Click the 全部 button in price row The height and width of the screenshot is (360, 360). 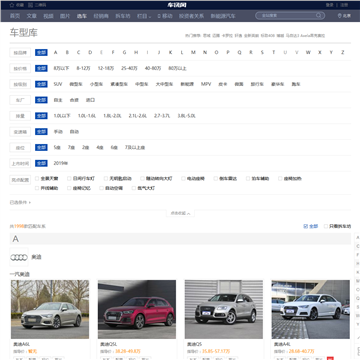point(41,68)
